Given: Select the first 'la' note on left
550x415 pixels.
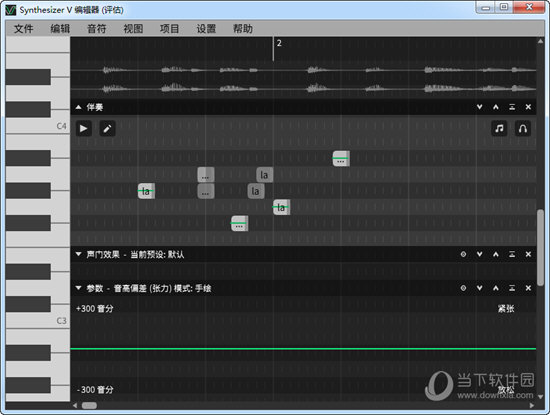Looking at the screenshot, I should click(x=146, y=191).
